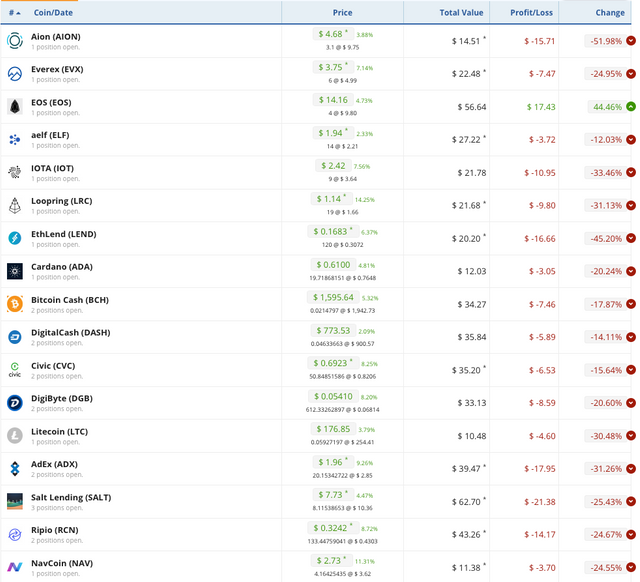Click Civic change badge -15.64%
Image resolution: width=640 pixels, height=582 pixels.
(x=606, y=370)
